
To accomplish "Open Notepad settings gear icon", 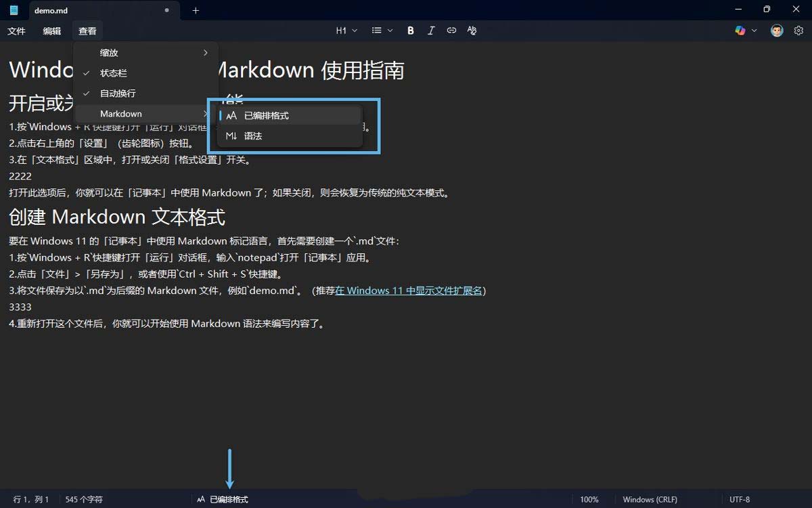I will pyautogui.click(x=798, y=30).
